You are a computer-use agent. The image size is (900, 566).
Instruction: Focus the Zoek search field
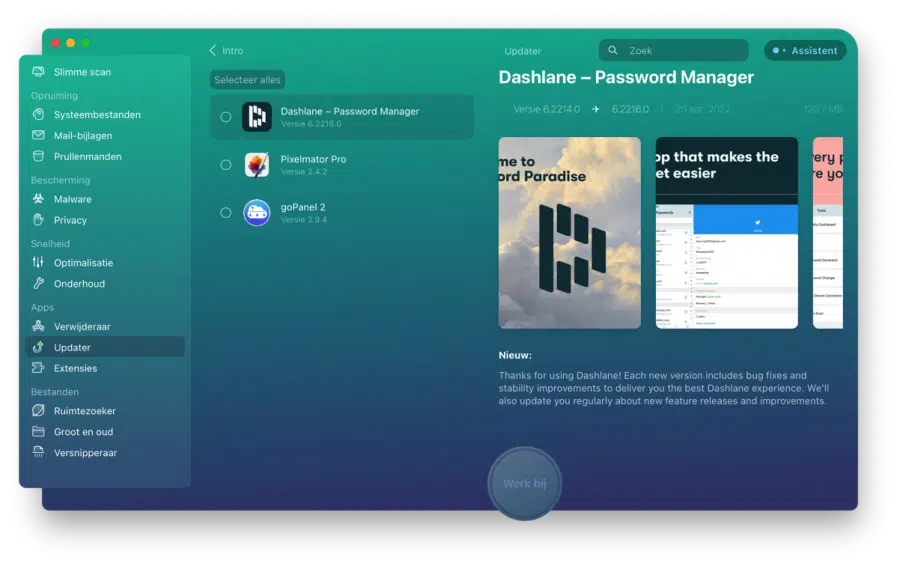[674, 51]
